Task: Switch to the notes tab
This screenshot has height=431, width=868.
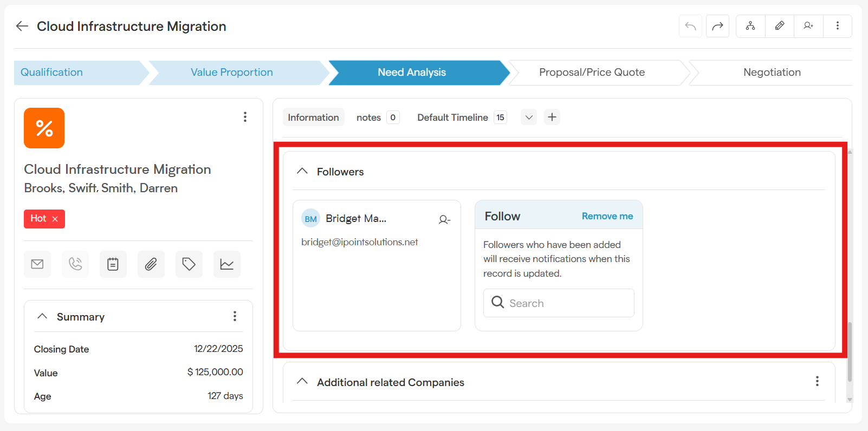Action: coord(369,117)
